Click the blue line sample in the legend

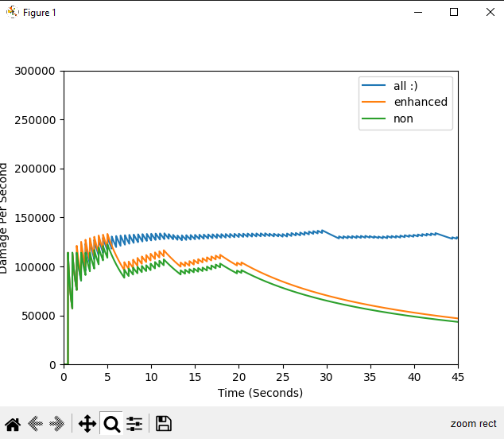[x=374, y=85]
